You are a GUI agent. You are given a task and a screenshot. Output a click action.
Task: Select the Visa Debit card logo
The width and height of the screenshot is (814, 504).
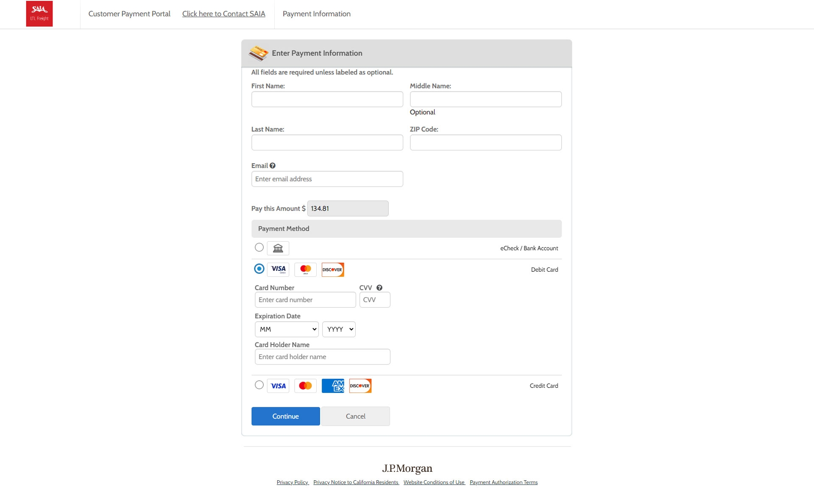click(x=278, y=269)
